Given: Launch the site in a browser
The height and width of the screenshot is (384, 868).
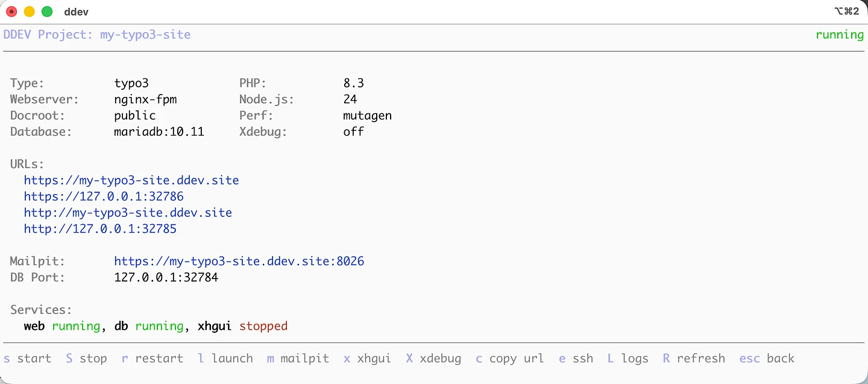Looking at the screenshot, I should (225, 358).
